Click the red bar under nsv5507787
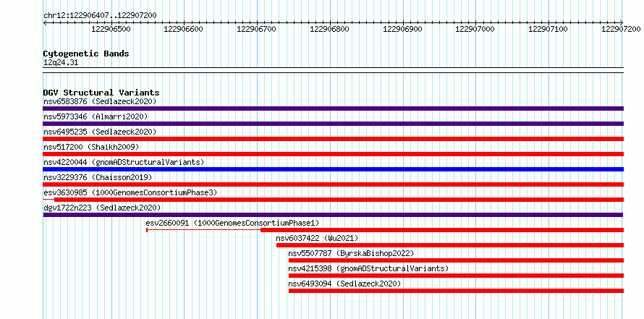Screen dimensions: 644x319 click(x=456, y=260)
